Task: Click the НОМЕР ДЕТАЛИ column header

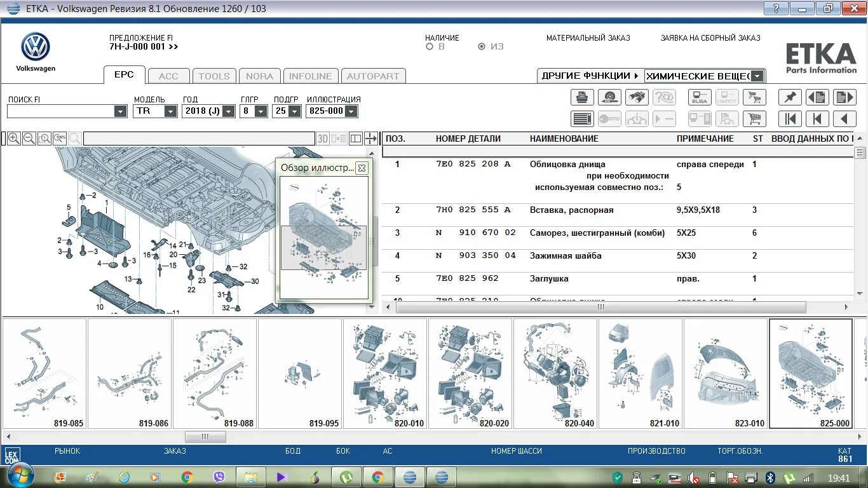Action: 468,139
